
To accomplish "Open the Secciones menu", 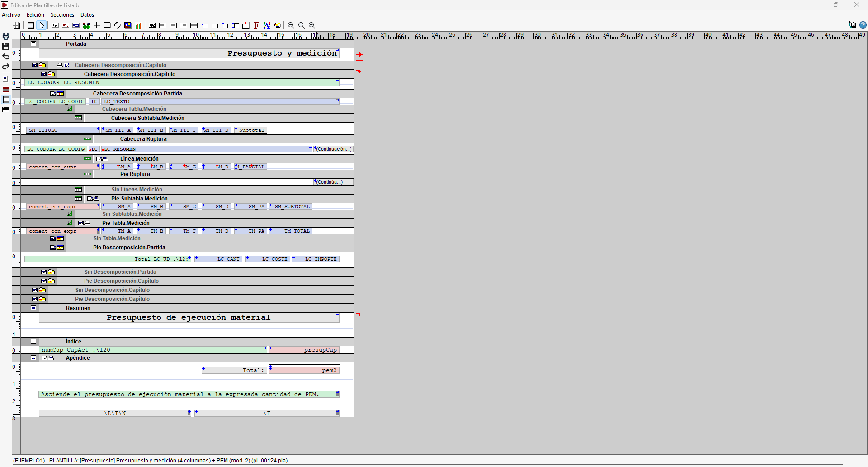I will pos(62,15).
